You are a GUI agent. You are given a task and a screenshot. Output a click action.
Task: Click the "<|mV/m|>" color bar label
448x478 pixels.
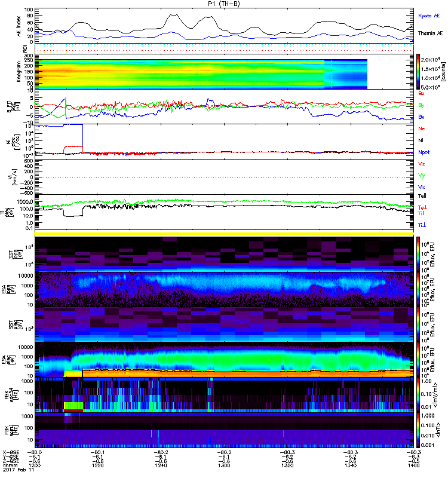[435, 395]
